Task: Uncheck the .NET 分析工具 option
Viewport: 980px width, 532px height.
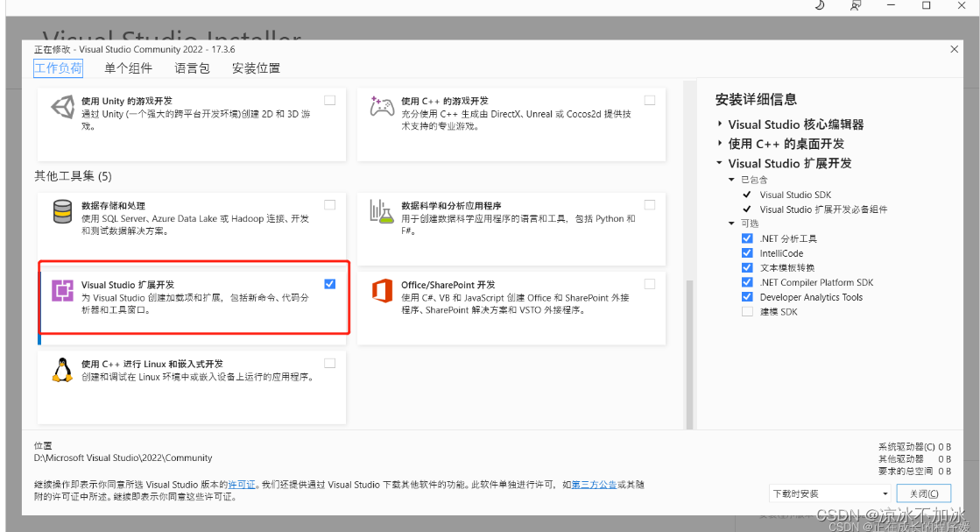Action: tap(747, 238)
